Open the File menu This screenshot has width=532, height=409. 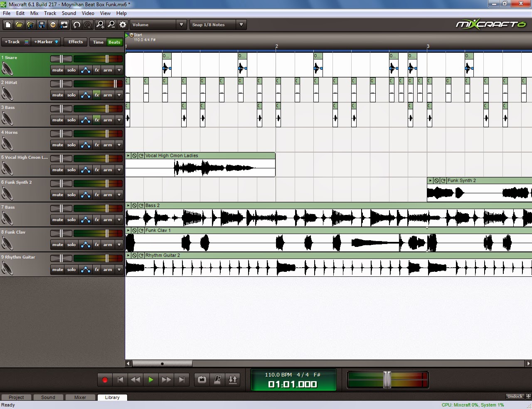[7, 13]
